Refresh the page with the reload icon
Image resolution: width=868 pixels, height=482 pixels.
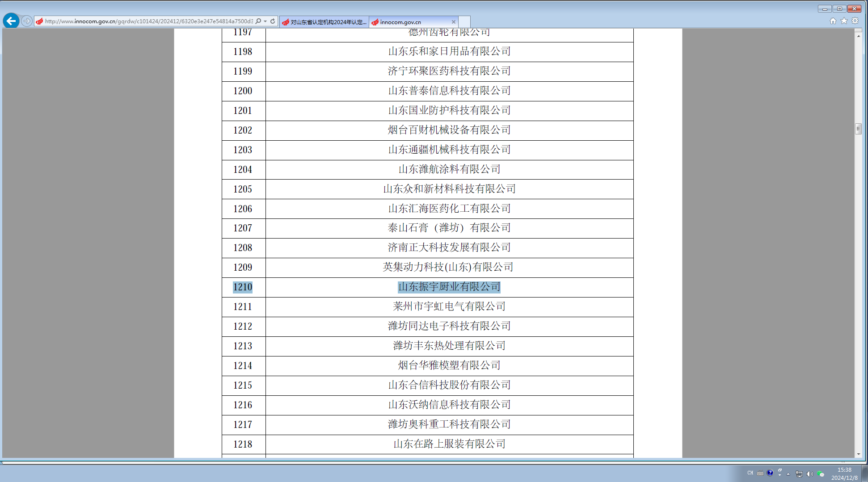point(273,21)
